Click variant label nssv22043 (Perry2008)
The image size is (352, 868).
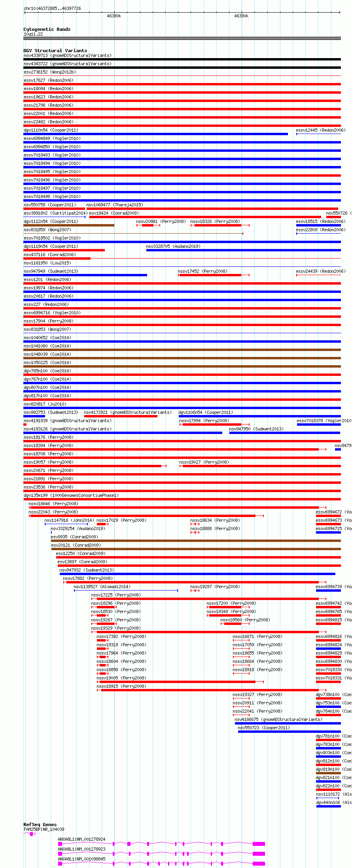(x=53, y=512)
